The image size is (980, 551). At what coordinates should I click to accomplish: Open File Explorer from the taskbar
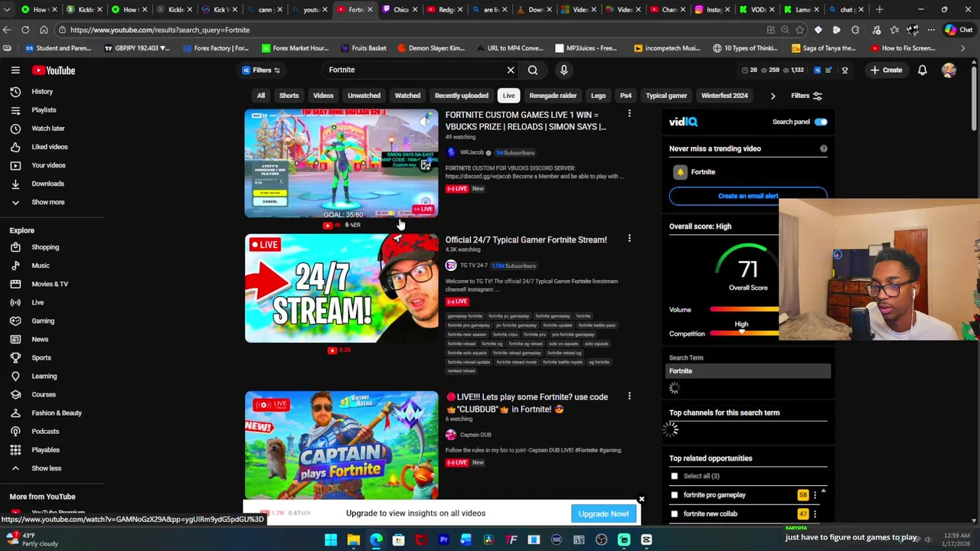353,540
